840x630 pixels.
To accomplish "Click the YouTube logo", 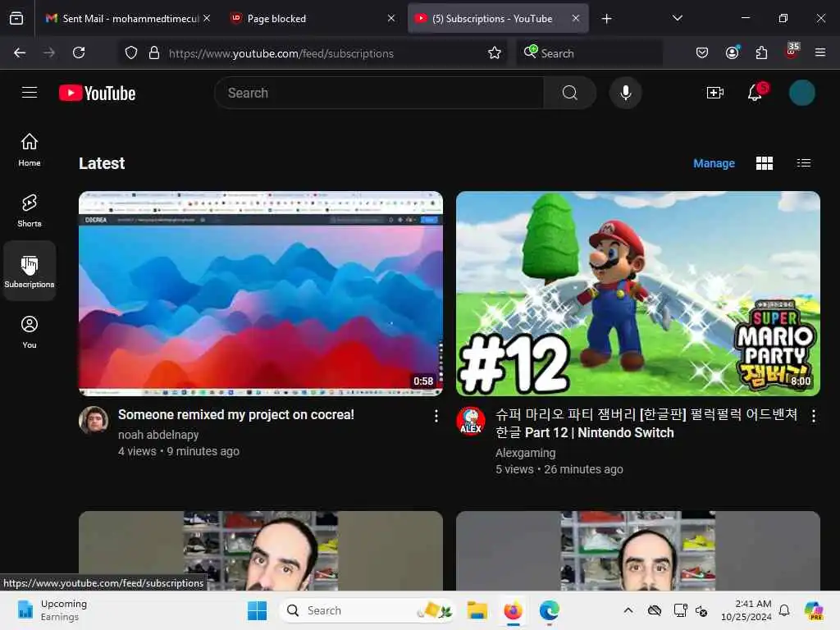I will (x=97, y=94).
